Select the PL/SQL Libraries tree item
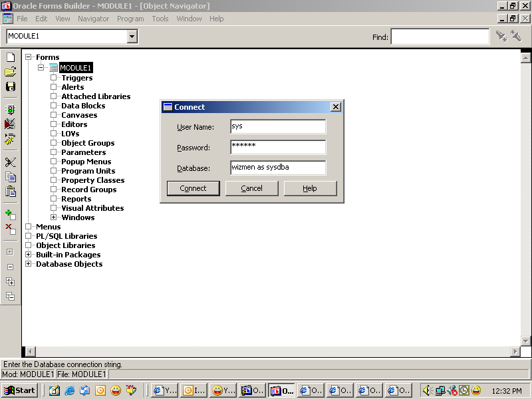The width and height of the screenshot is (532, 399). [x=67, y=236]
